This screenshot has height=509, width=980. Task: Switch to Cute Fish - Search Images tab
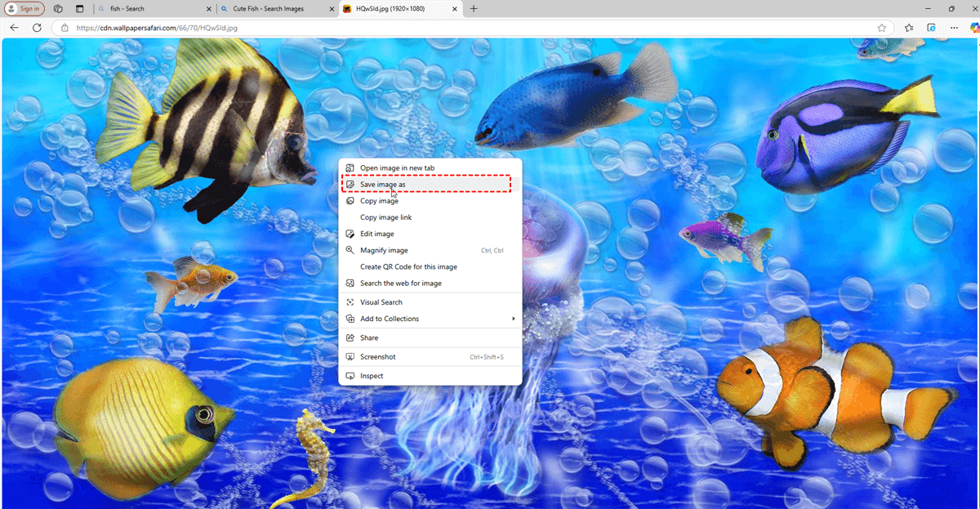[x=269, y=9]
